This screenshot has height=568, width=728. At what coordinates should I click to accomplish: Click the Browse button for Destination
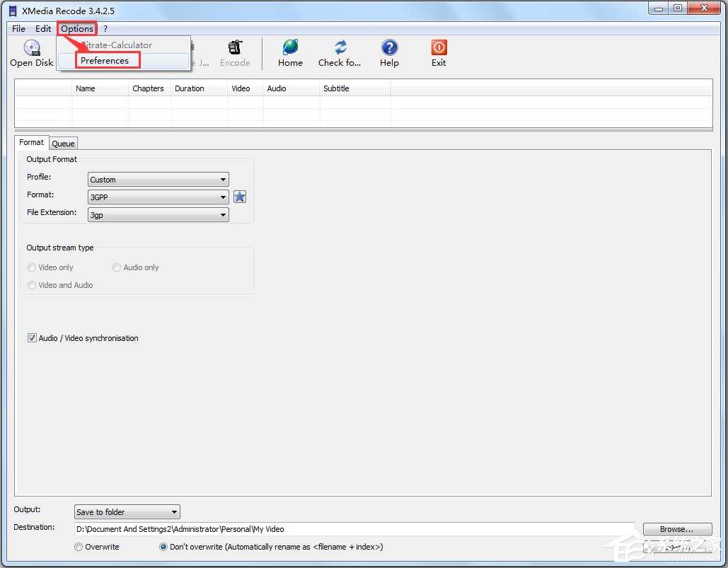coord(676,528)
